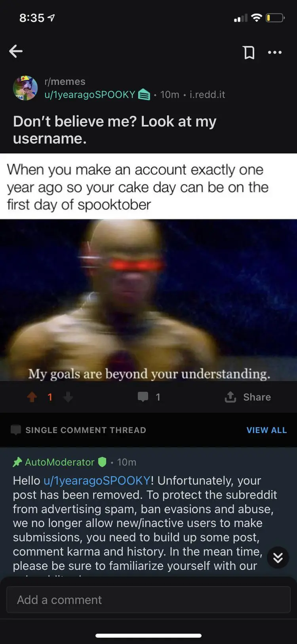297x644 pixels.
Task: Bookmark this post with the save icon
Action: (x=249, y=52)
